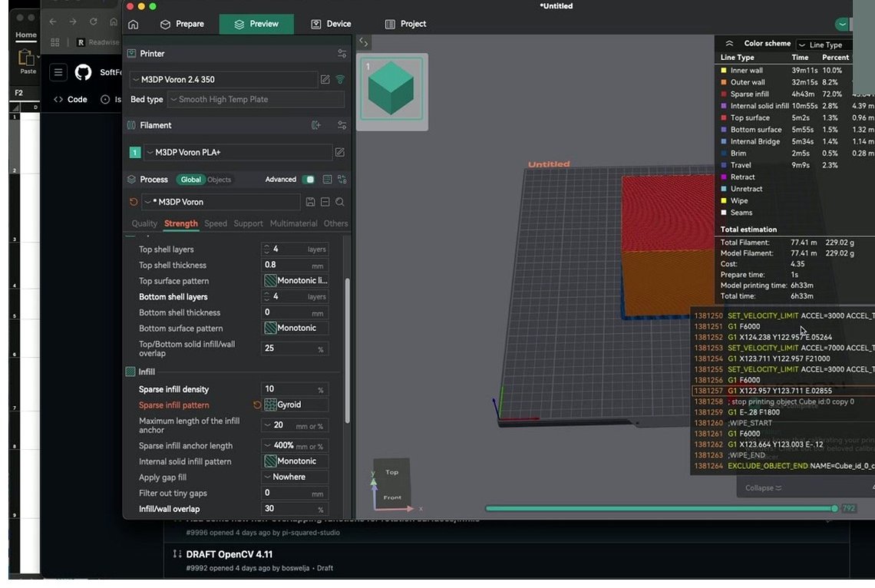Toggle the Advanced settings switch
Image resolution: width=875 pixels, height=588 pixels.
pos(309,180)
